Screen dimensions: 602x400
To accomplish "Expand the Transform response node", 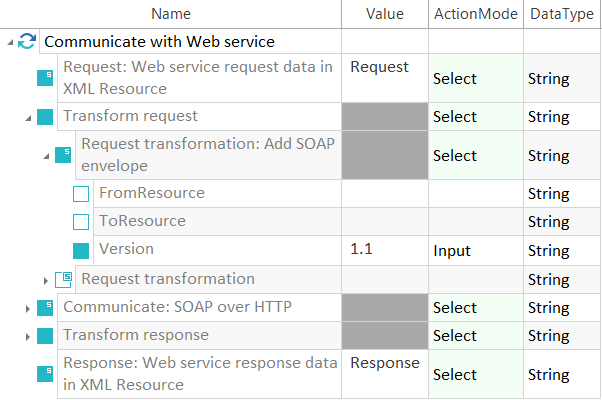I will pyautogui.click(x=28, y=337).
